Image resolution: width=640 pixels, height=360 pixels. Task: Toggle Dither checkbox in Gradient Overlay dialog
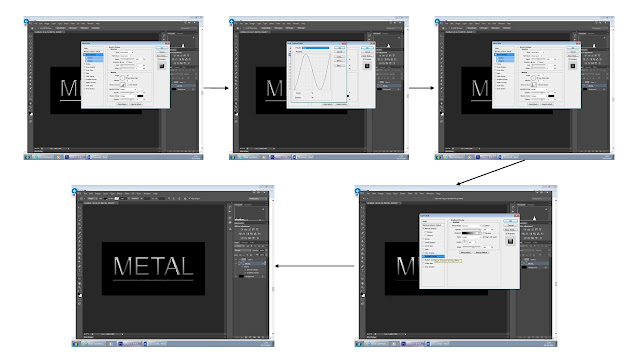tap(484, 226)
